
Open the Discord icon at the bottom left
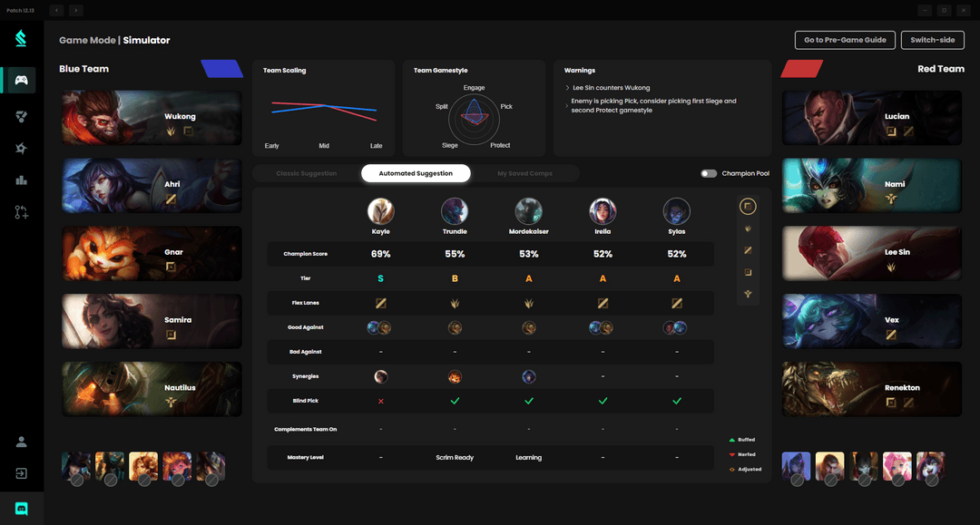pyautogui.click(x=22, y=508)
